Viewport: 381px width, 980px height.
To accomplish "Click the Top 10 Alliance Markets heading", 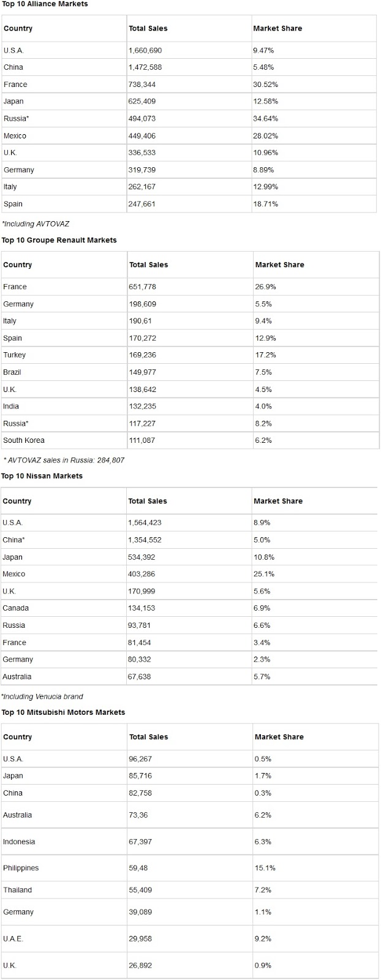I will pyautogui.click(x=45, y=4).
